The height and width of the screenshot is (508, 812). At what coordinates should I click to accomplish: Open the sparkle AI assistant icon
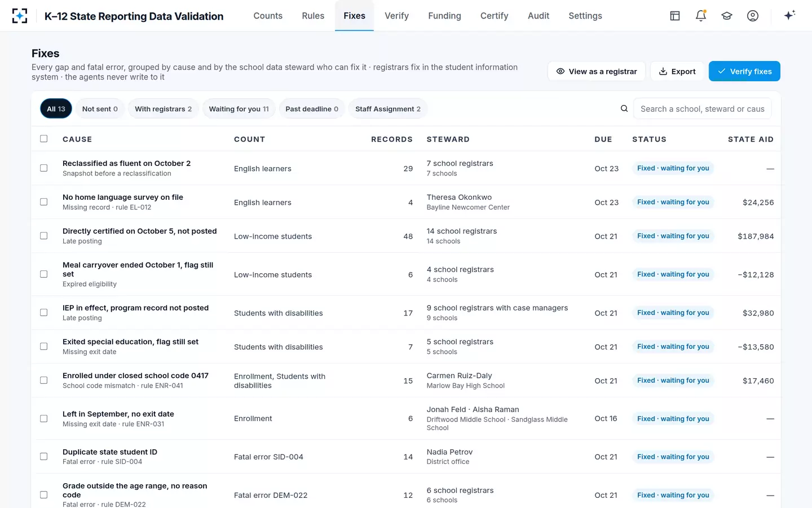click(x=789, y=15)
